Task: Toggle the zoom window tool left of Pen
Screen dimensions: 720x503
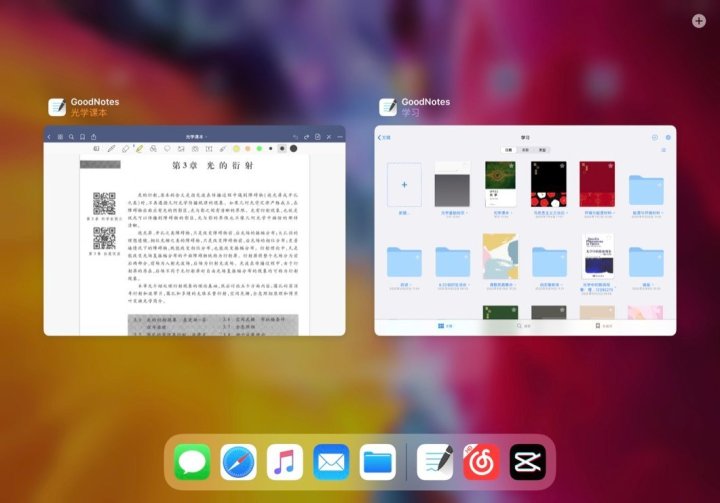Action: click(x=96, y=149)
